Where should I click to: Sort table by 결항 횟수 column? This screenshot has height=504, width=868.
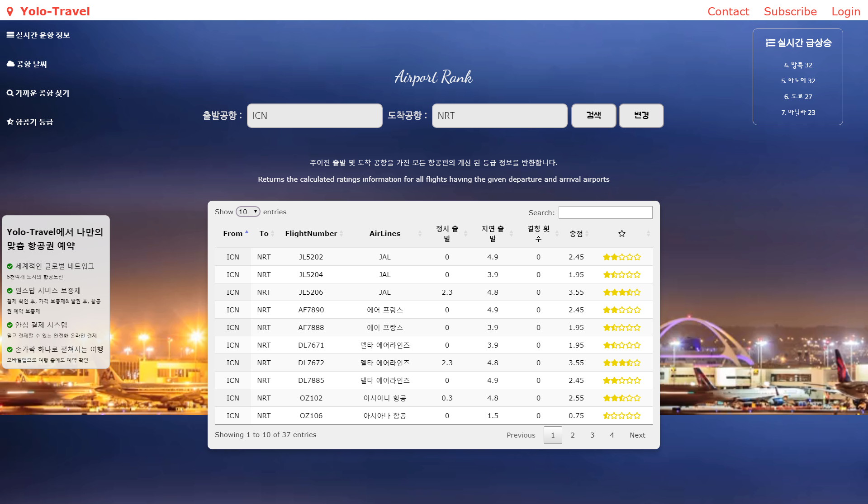tap(538, 234)
